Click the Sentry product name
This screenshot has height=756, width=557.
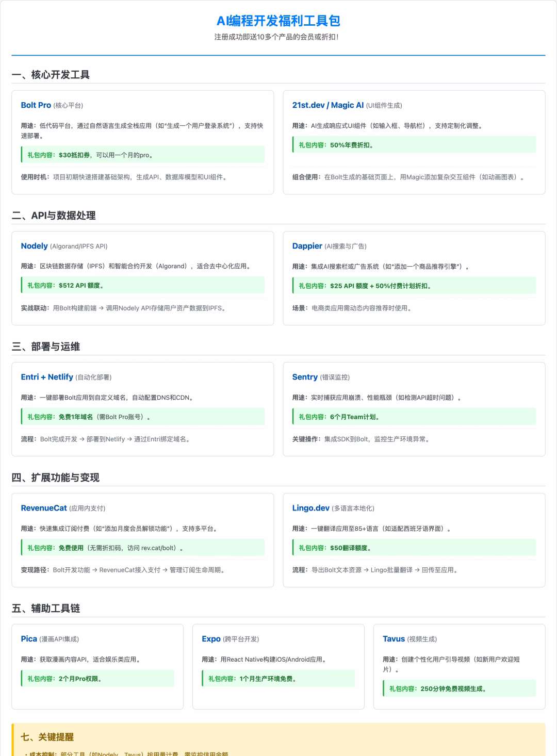(x=305, y=377)
